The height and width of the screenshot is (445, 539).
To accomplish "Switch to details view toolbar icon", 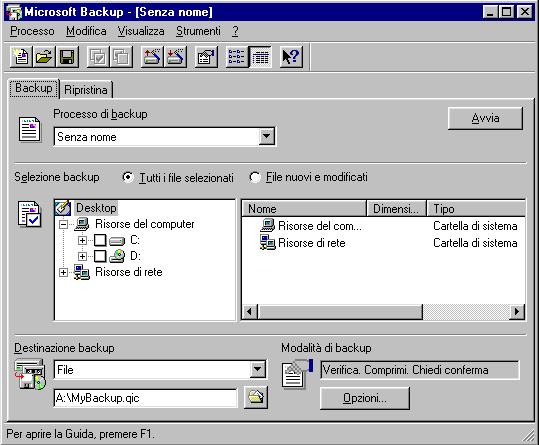I will [x=260, y=57].
